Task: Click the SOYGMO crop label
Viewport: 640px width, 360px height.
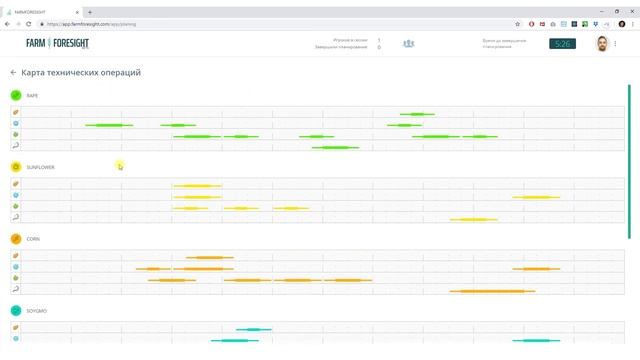Action: click(36, 311)
